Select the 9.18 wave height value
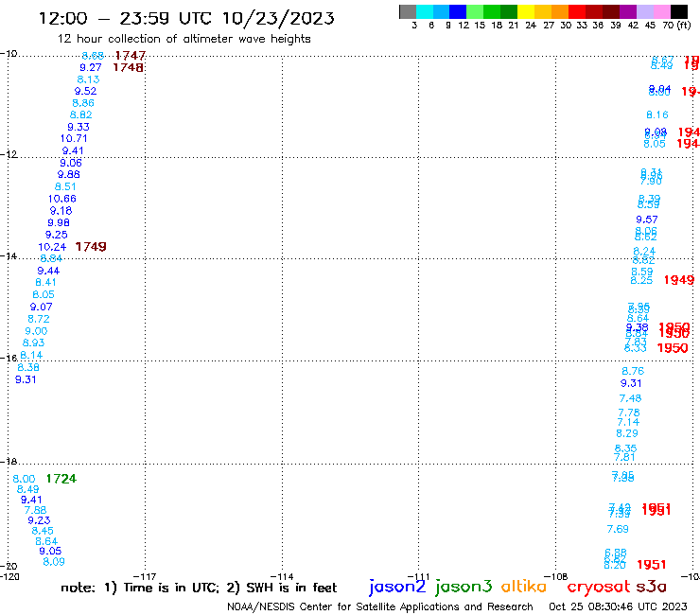The height and width of the screenshot is (615, 700). coord(61,211)
